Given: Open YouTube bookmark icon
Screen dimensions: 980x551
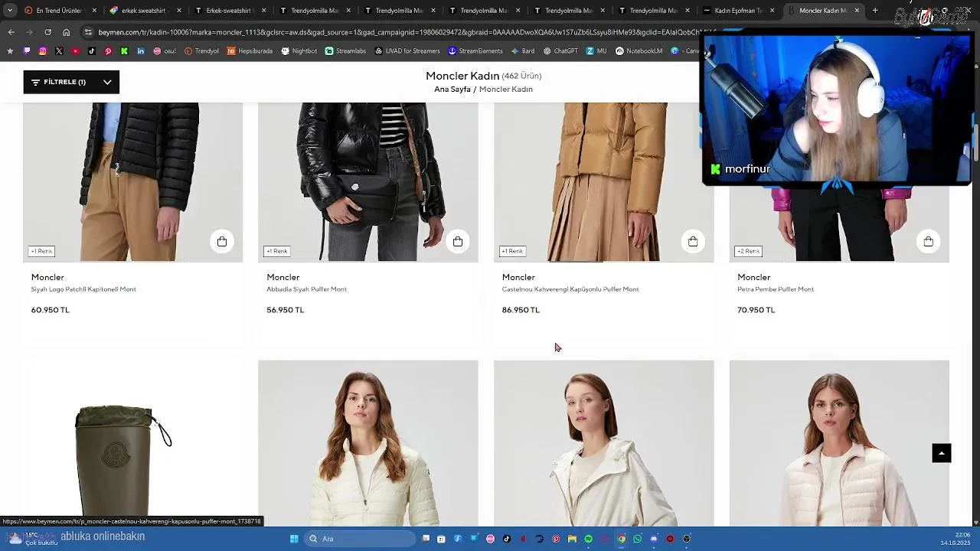Looking at the screenshot, I should (75, 51).
